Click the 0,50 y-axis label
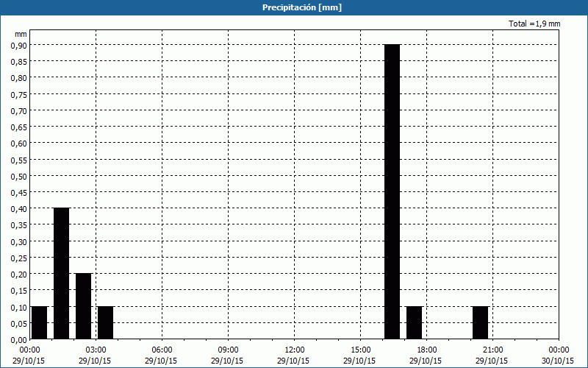588x368 pixels. coord(19,176)
